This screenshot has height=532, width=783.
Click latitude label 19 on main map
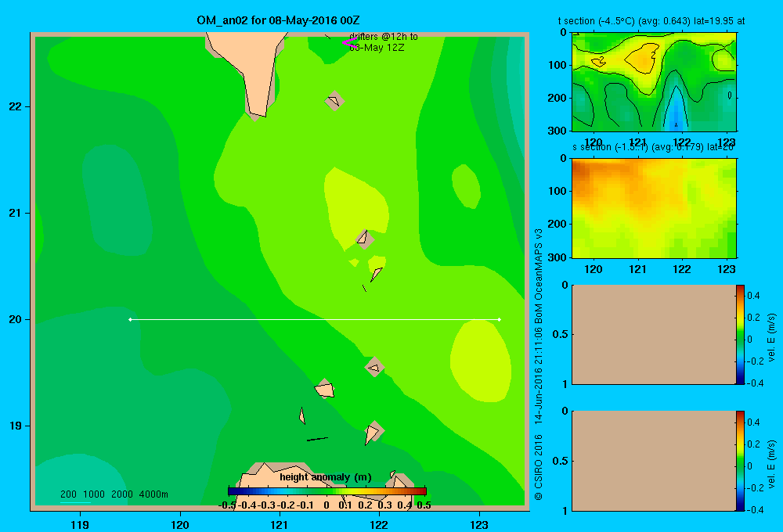16,426
